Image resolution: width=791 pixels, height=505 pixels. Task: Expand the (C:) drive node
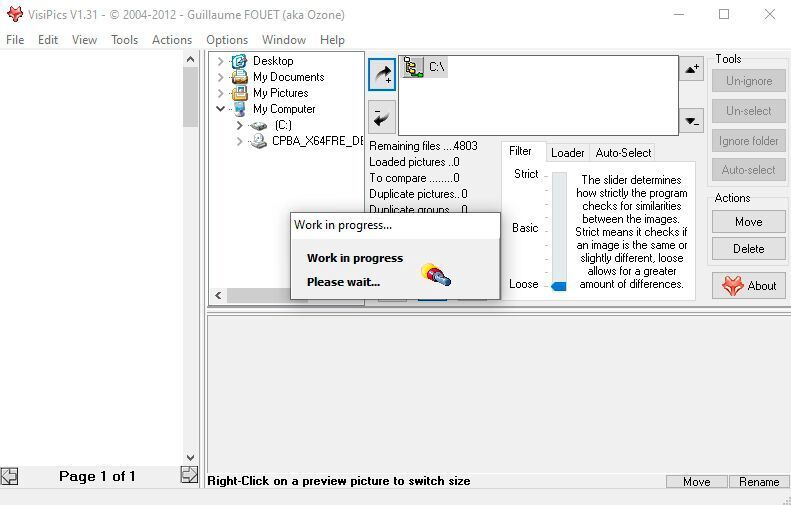tap(240, 125)
